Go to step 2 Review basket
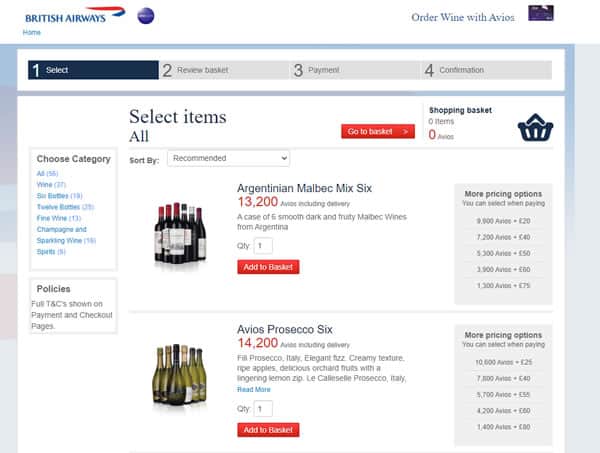The width and height of the screenshot is (600, 453). coord(224,70)
